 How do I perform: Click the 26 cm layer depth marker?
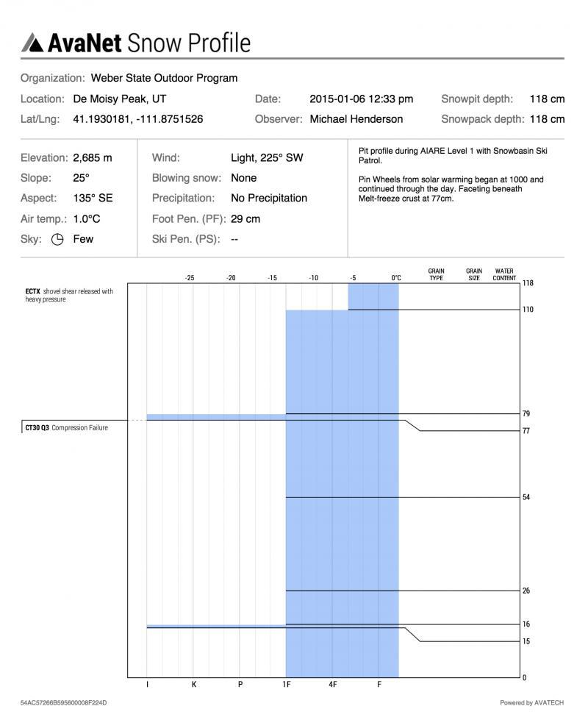coord(526,591)
